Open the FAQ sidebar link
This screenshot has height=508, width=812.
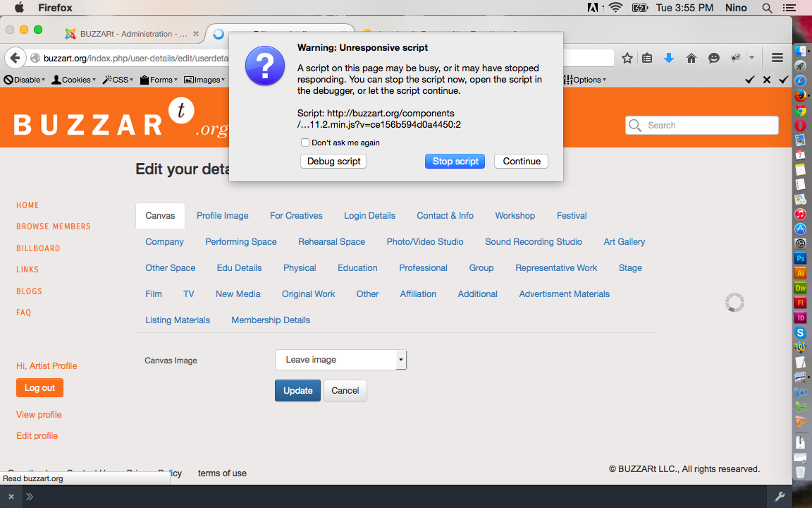(24, 313)
